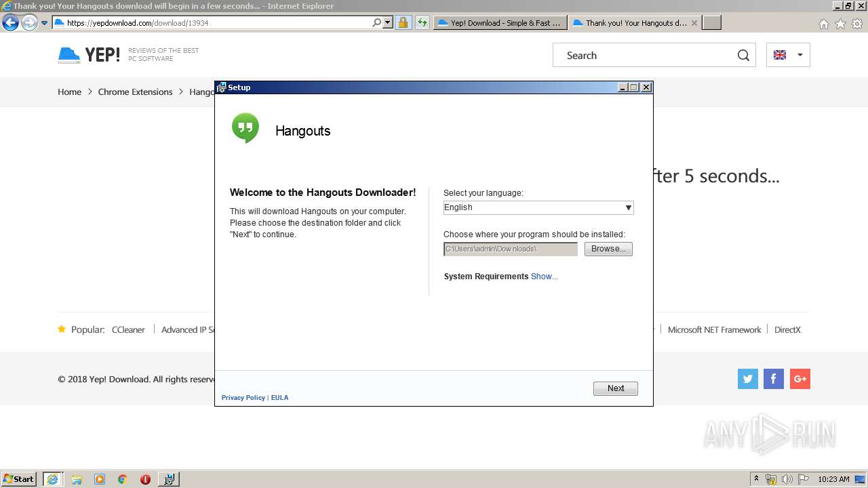The image size is (868, 488).
Task: Click the Hangouts logo icon in Setup
Action: [x=245, y=128]
